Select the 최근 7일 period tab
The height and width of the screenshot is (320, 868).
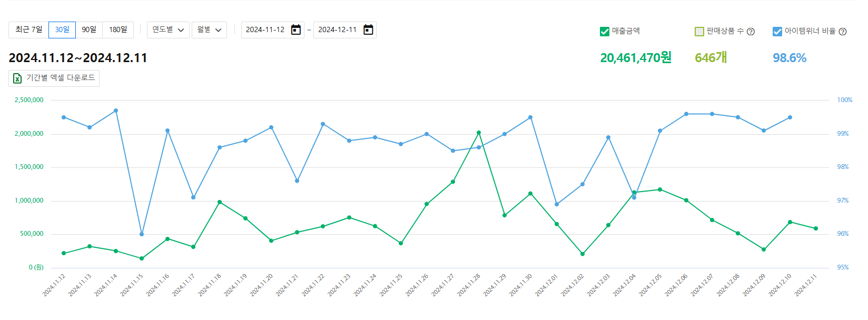(x=28, y=30)
